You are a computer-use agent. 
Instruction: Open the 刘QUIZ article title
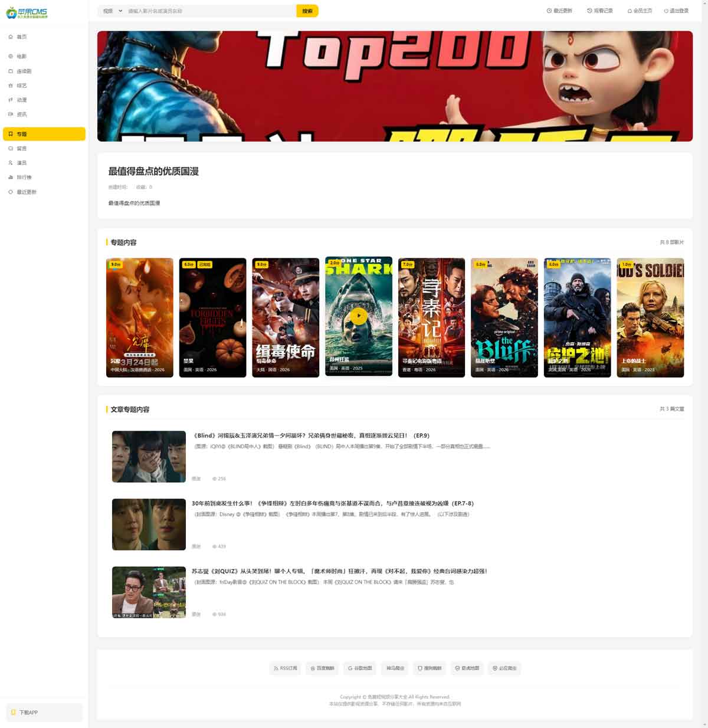tap(339, 571)
